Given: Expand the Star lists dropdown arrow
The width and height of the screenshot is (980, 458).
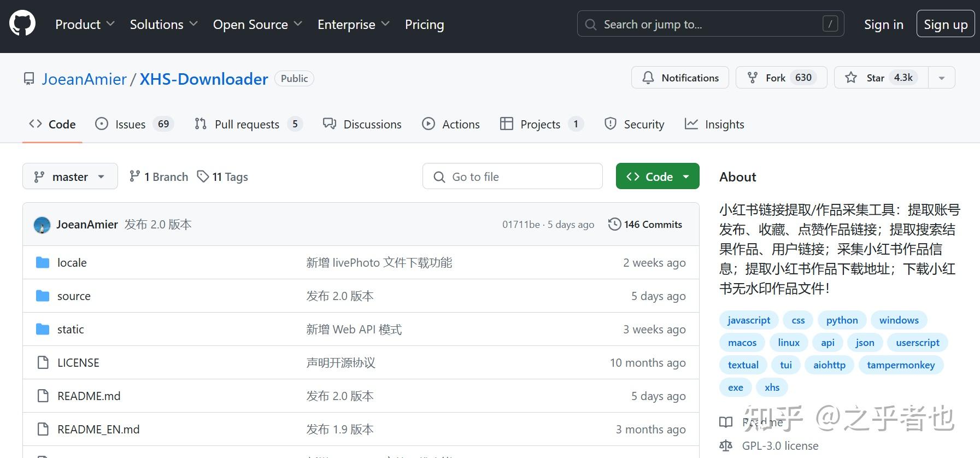Looking at the screenshot, I should pos(942,78).
